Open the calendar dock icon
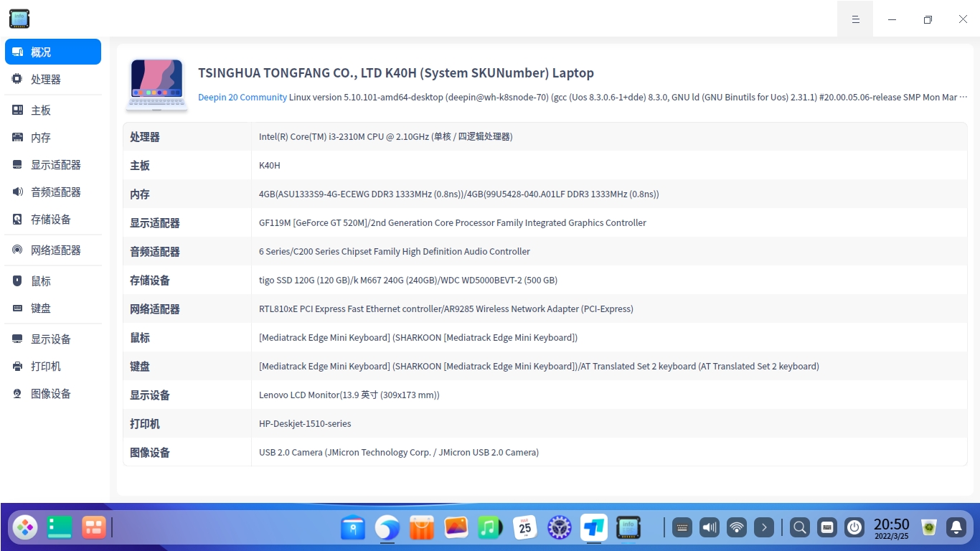Viewport: 980px width, 551px height. coord(525,527)
